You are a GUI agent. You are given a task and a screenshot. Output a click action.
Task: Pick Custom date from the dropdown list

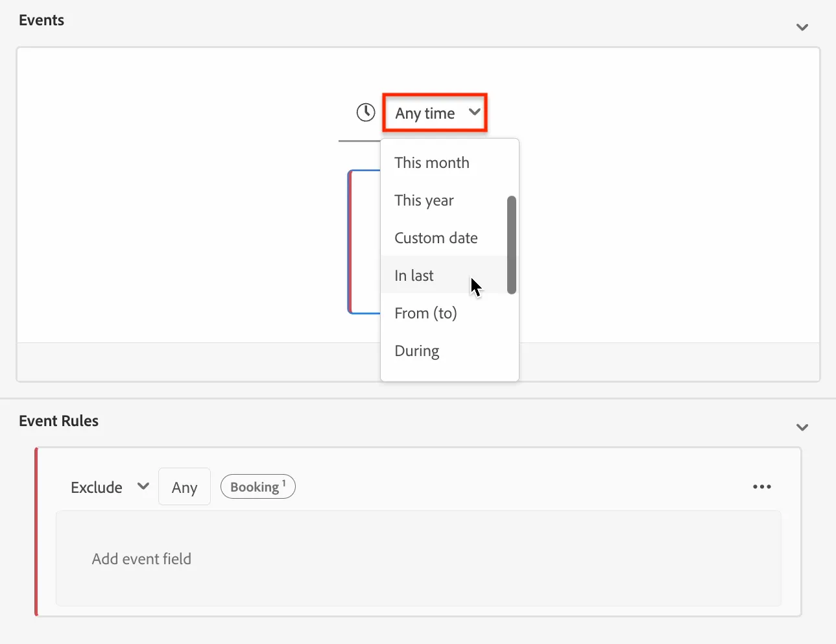[444, 238]
